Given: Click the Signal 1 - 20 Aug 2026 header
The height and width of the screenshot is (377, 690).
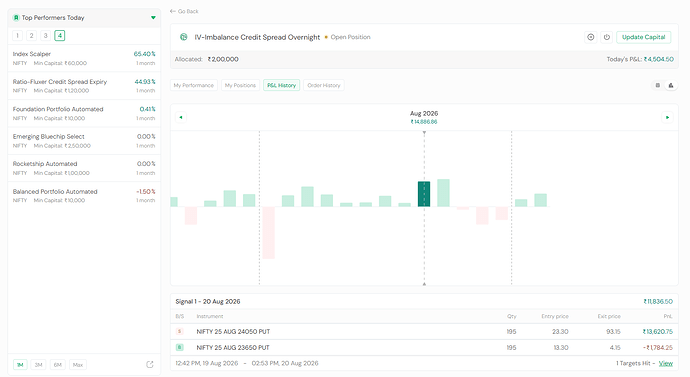Looking at the screenshot, I should tap(208, 302).
